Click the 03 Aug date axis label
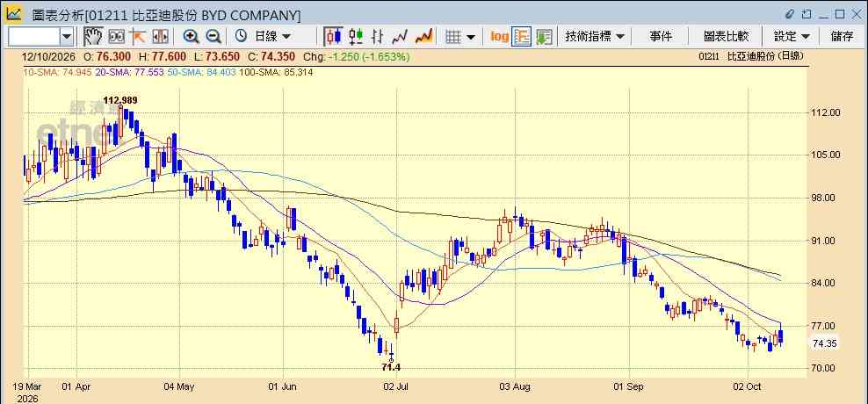 click(x=516, y=386)
